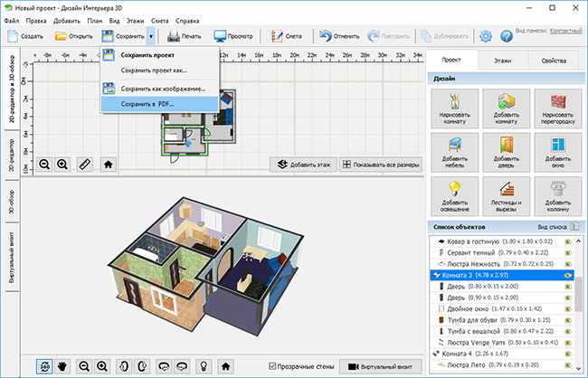This screenshot has height=378, width=588.
Task: Select Комната 4 in object list
Action: coord(502,354)
